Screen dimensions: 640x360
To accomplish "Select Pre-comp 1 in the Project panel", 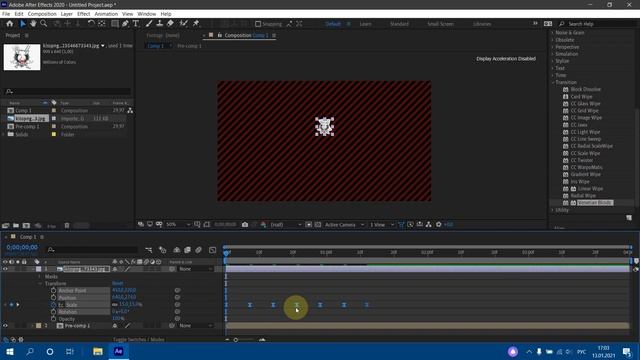I will pos(27,127).
